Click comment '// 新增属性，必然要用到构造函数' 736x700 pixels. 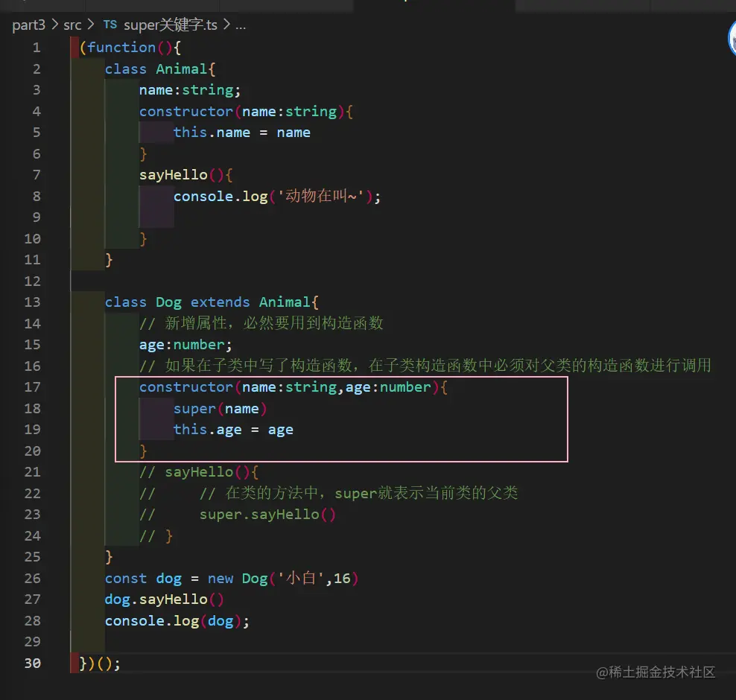pyautogui.click(x=261, y=323)
